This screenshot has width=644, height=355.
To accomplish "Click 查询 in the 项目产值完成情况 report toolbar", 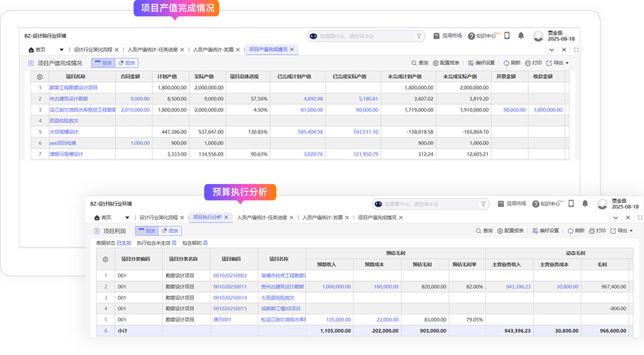I will [x=420, y=63].
